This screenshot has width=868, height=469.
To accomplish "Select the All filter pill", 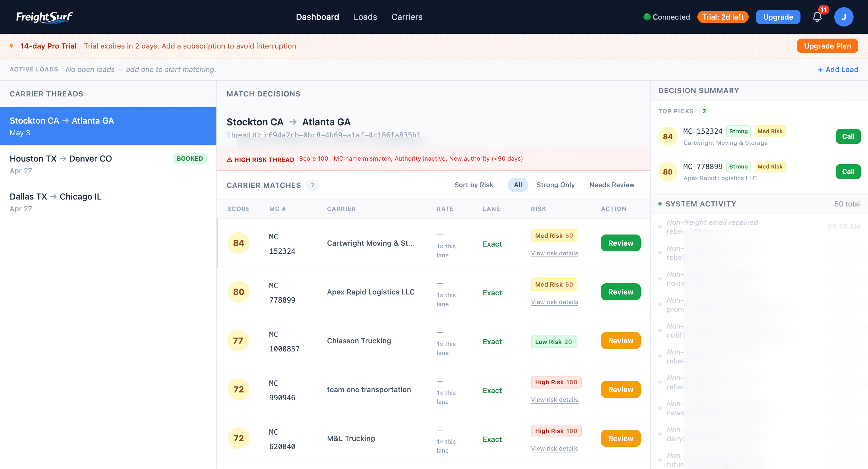I will pos(518,185).
